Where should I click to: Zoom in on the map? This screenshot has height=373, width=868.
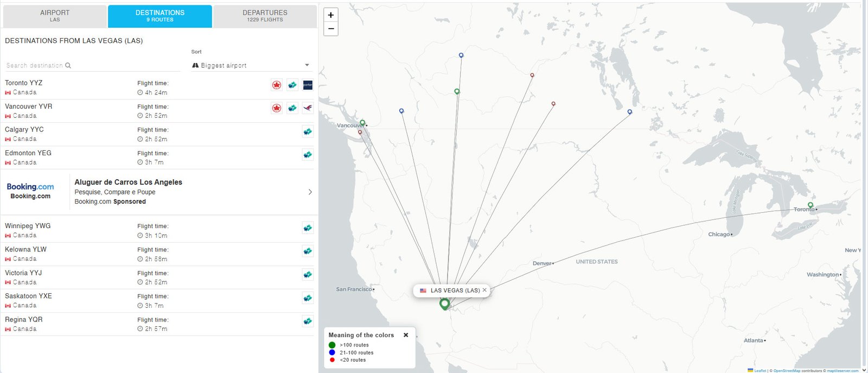pos(331,15)
